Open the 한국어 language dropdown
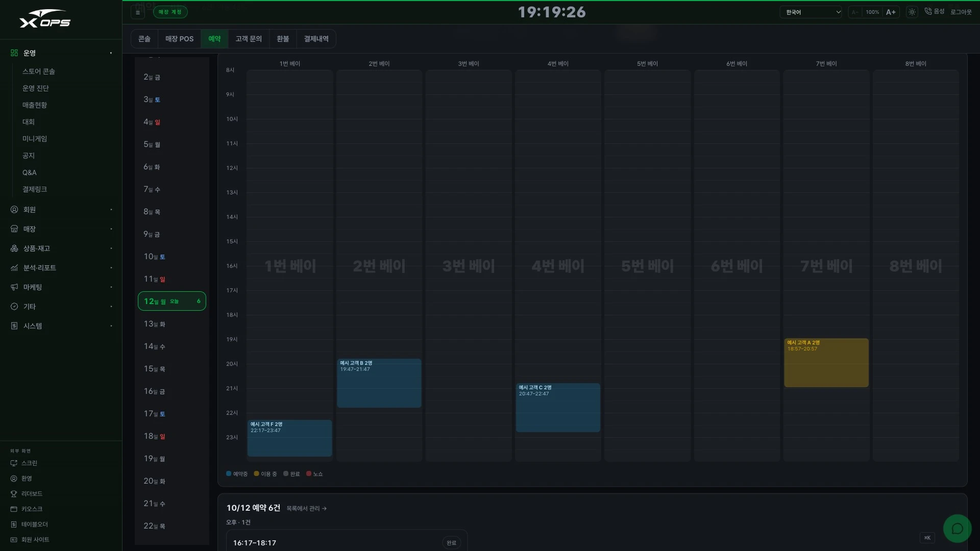The height and width of the screenshot is (551, 980). [x=811, y=12]
